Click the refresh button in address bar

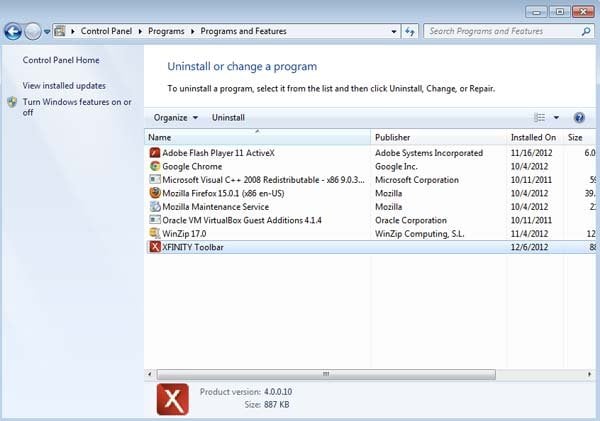pos(410,31)
